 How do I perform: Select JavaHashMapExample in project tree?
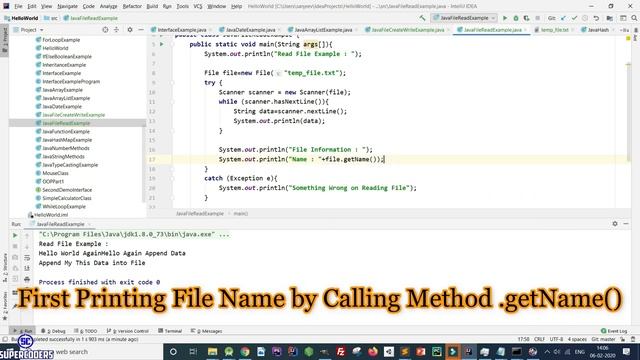[67, 140]
